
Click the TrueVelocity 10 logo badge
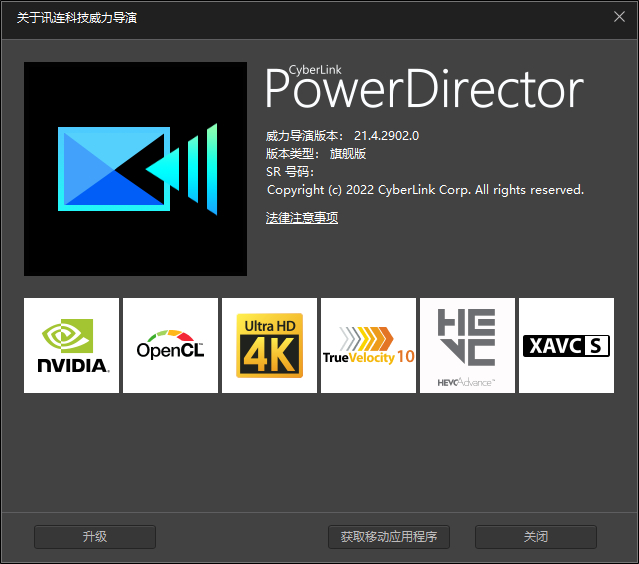click(x=368, y=345)
